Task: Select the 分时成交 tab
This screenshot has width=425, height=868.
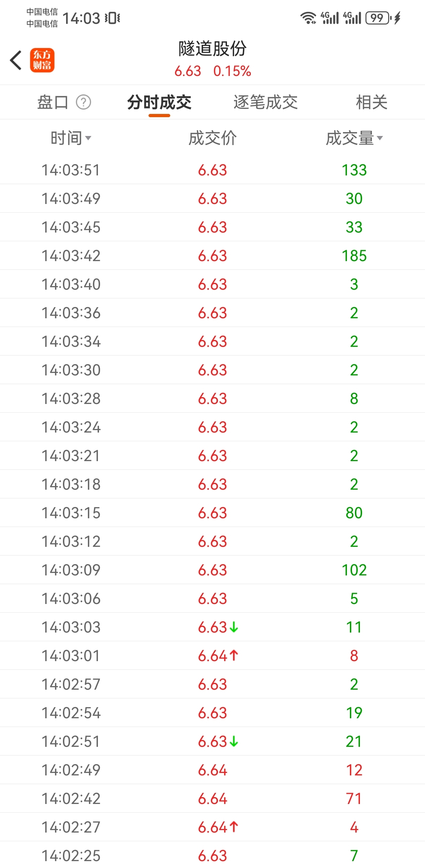Action: [159, 102]
